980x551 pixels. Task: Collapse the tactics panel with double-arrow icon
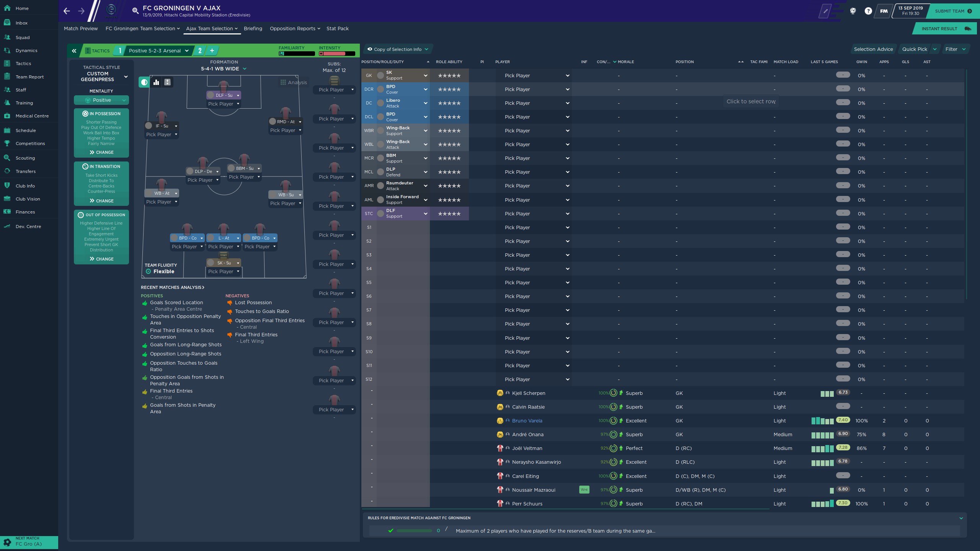tap(74, 51)
